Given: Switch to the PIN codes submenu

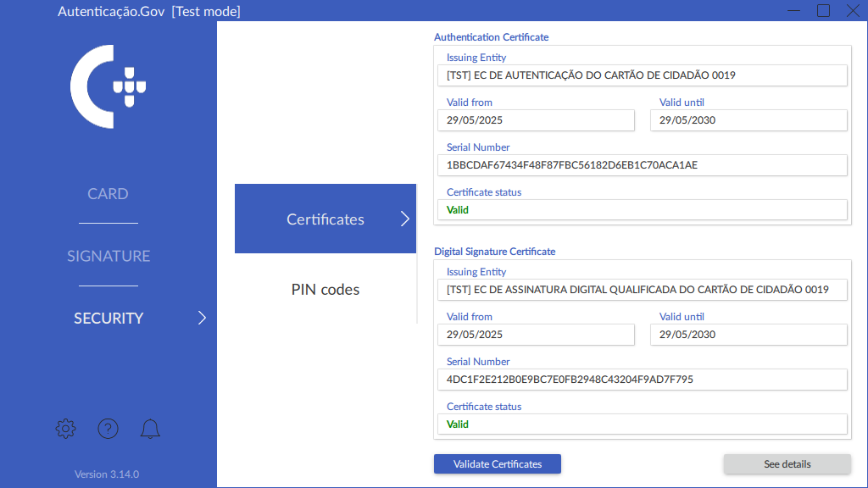Looking at the screenshot, I should coord(325,290).
